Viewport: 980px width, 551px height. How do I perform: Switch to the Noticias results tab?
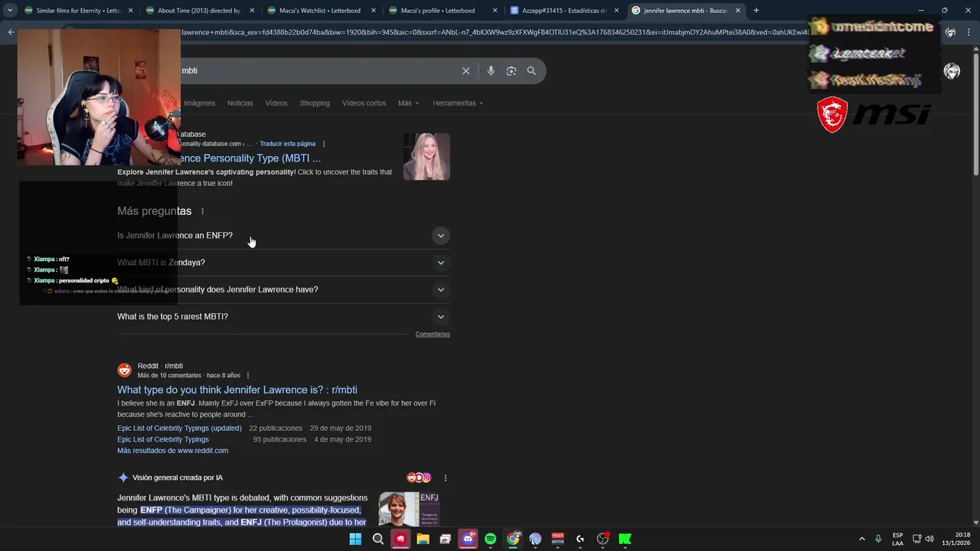[240, 103]
